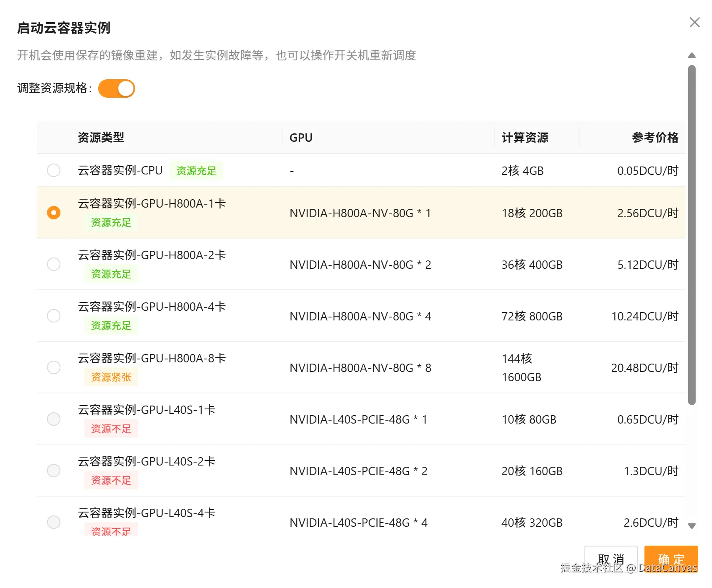The height and width of the screenshot is (588, 712).
Task: Click the 云容器实例-GPU-H800A-8卡 name
Action: pos(152,358)
